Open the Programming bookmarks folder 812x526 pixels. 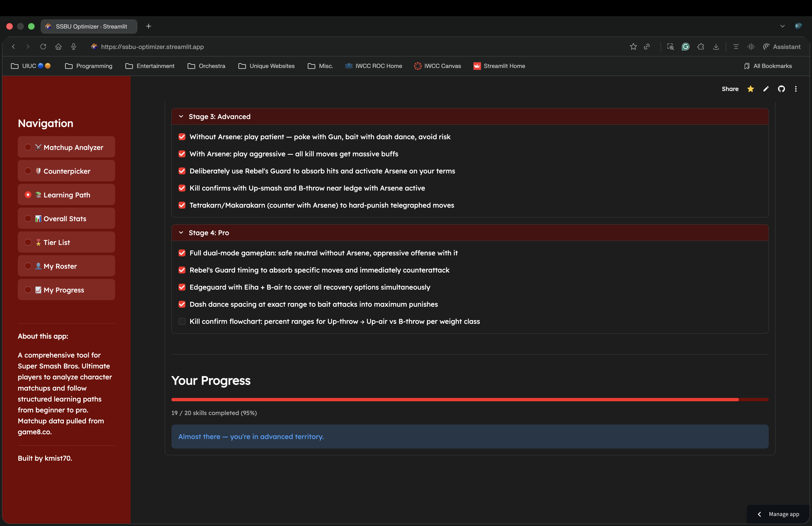[89, 66]
